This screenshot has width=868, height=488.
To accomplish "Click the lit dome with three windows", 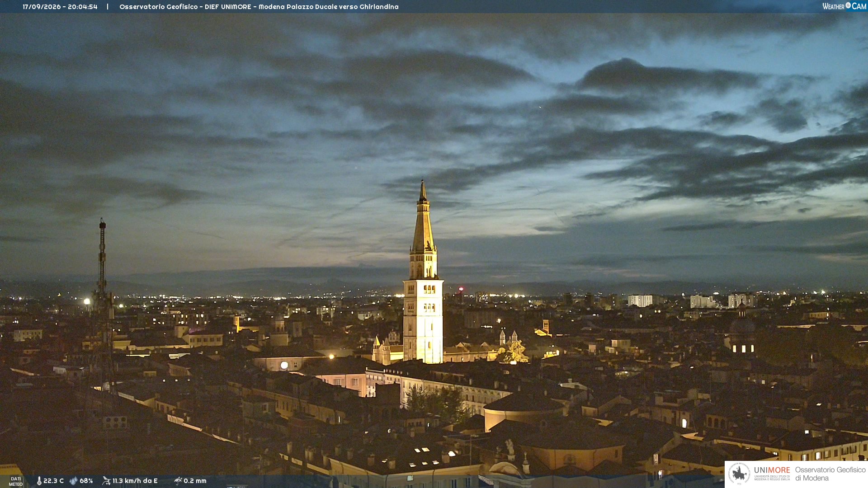I will click(742, 337).
